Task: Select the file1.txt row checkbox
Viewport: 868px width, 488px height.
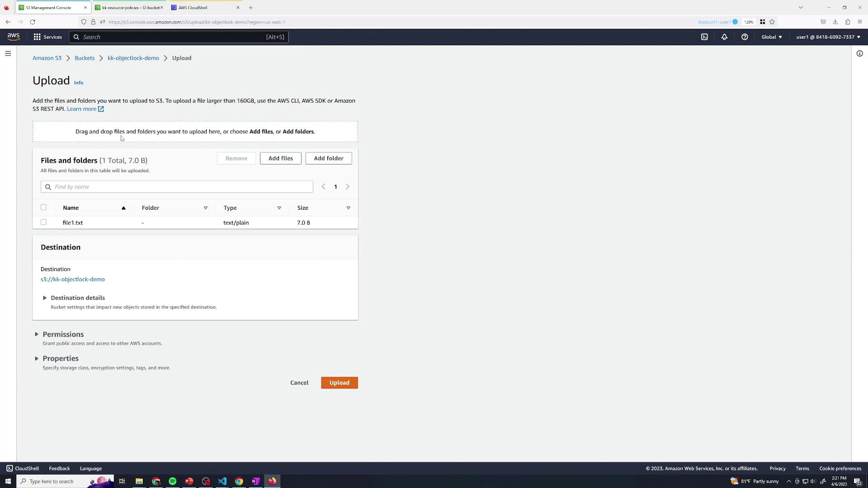Action: click(43, 222)
